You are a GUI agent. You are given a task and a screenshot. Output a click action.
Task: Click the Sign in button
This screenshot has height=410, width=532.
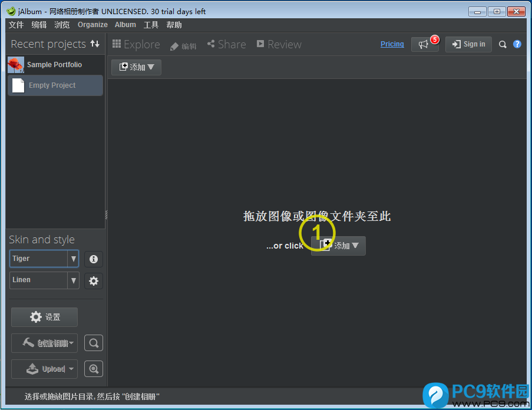click(468, 44)
